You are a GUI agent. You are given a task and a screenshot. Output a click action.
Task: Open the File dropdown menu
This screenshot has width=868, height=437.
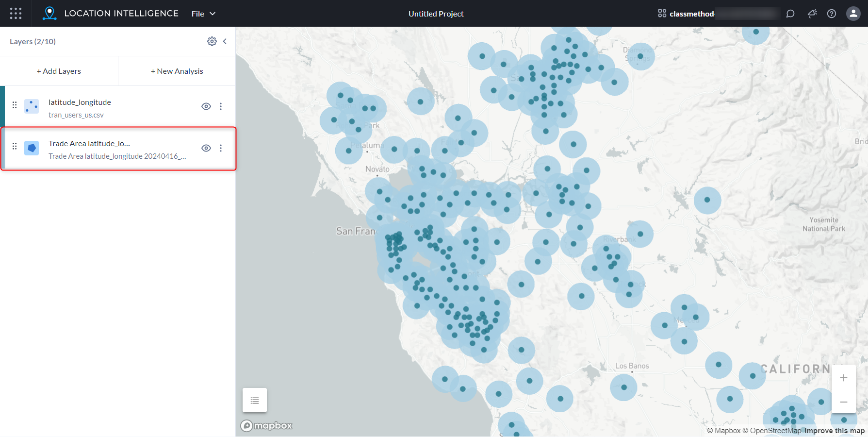[203, 14]
